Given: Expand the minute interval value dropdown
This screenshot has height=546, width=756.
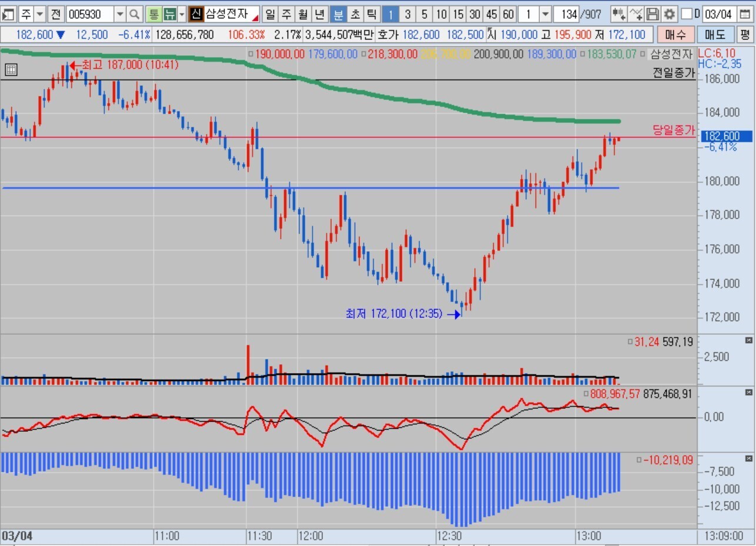Looking at the screenshot, I should (x=545, y=14).
